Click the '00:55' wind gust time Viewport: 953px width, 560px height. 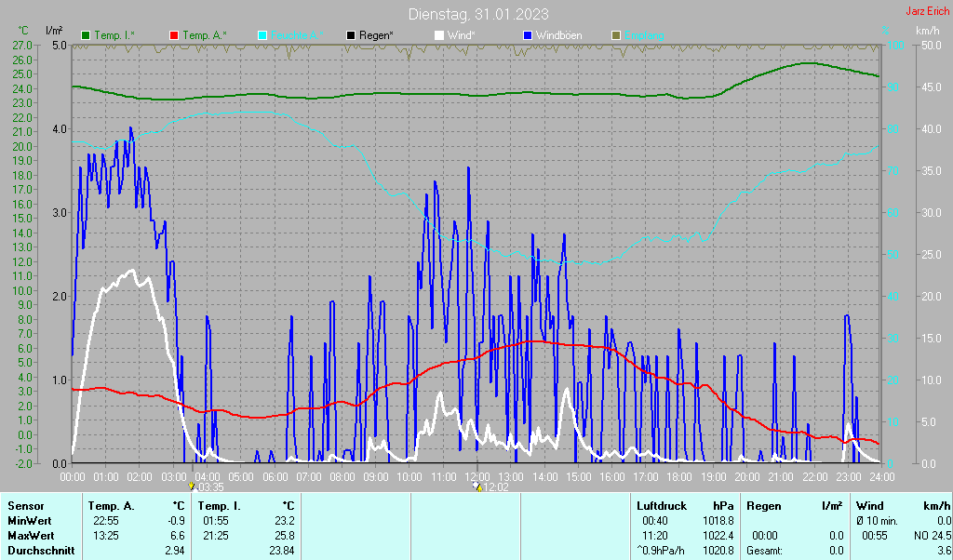[x=875, y=537]
